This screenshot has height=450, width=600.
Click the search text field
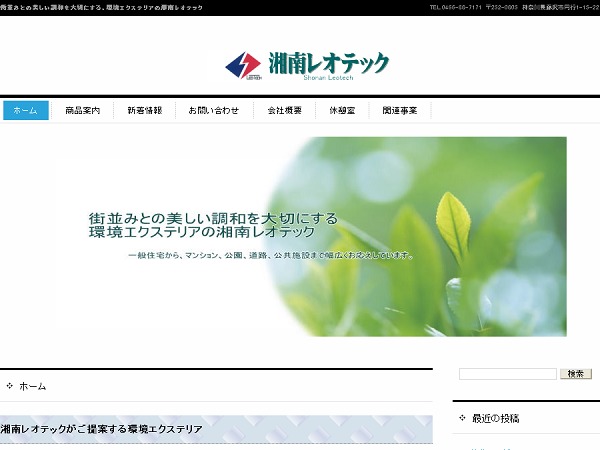[508, 374]
